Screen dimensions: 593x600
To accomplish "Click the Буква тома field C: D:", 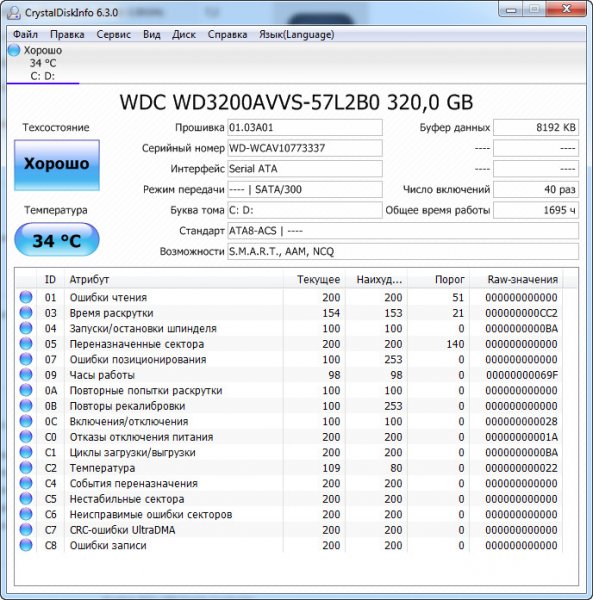I will pos(305,210).
